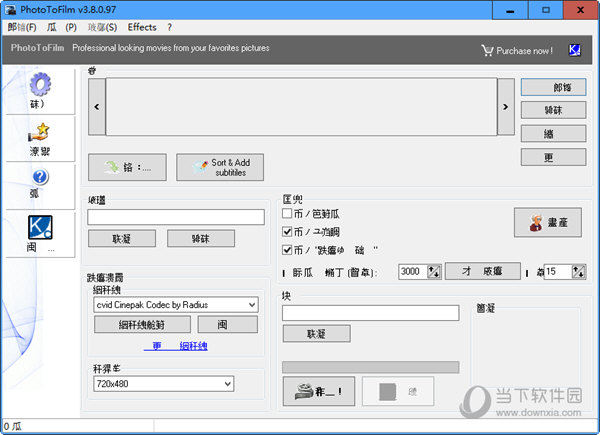Image resolution: width=600 pixels, height=435 pixels.
Task: Click into the text field on the left, above two buttons
Action: (176, 217)
